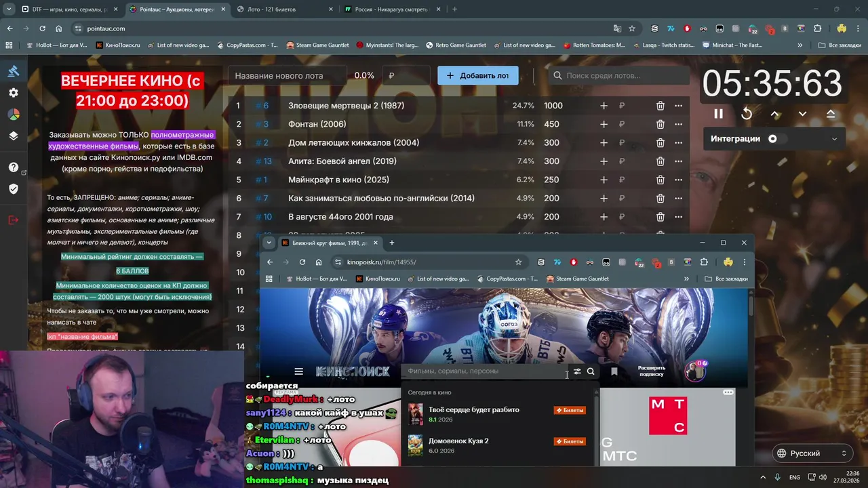Open Minichat bookmark in back window
The width and height of the screenshot is (868, 488).
[x=732, y=45]
